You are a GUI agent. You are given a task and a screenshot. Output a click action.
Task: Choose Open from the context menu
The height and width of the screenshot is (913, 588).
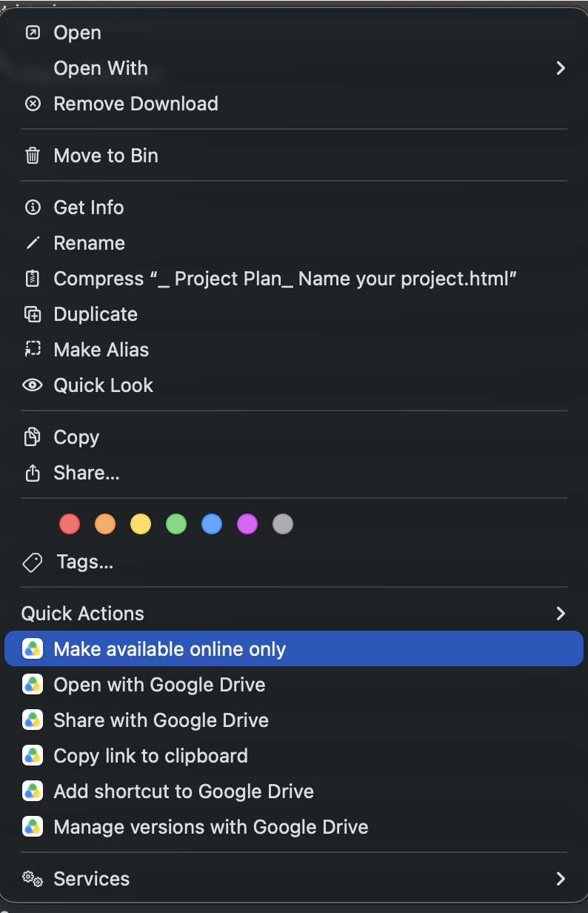point(294,33)
